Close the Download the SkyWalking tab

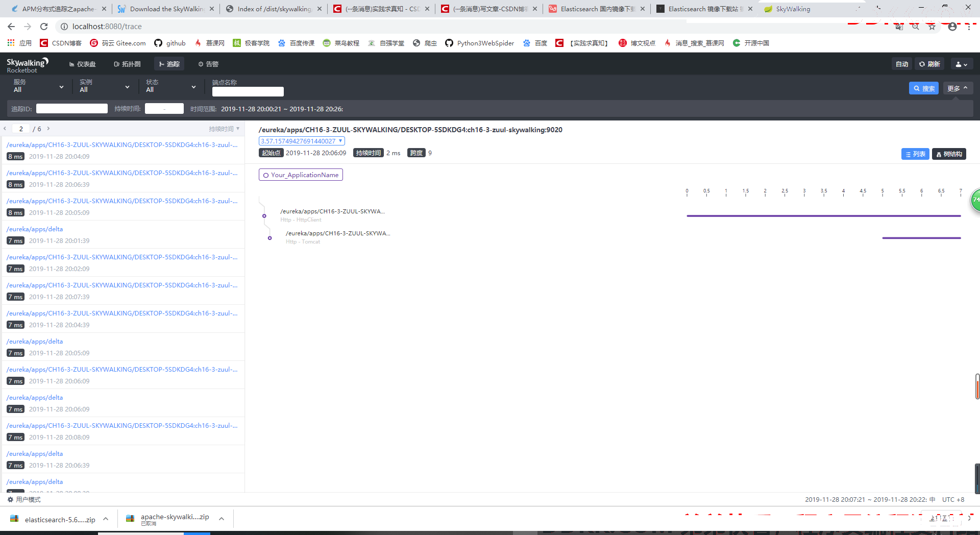(212, 9)
